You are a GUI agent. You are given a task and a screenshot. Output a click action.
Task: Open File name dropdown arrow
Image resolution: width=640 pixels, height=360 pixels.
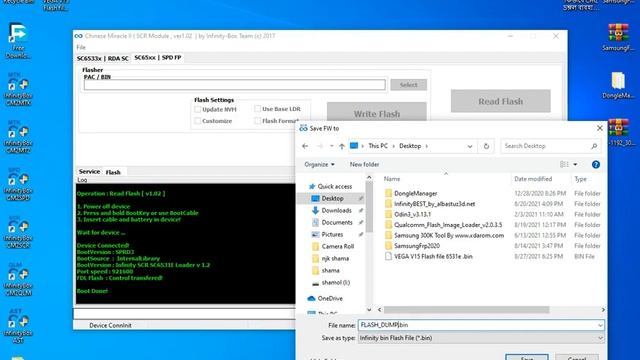[600, 325]
